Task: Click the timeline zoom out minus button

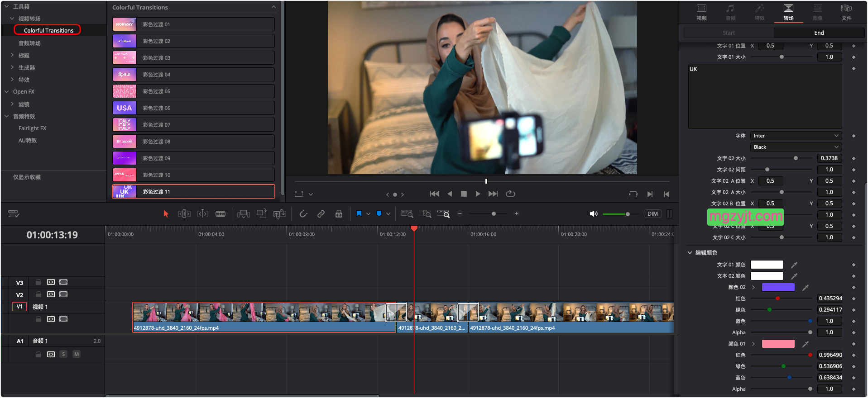Action: pyautogui.click(x=460, y=213)
